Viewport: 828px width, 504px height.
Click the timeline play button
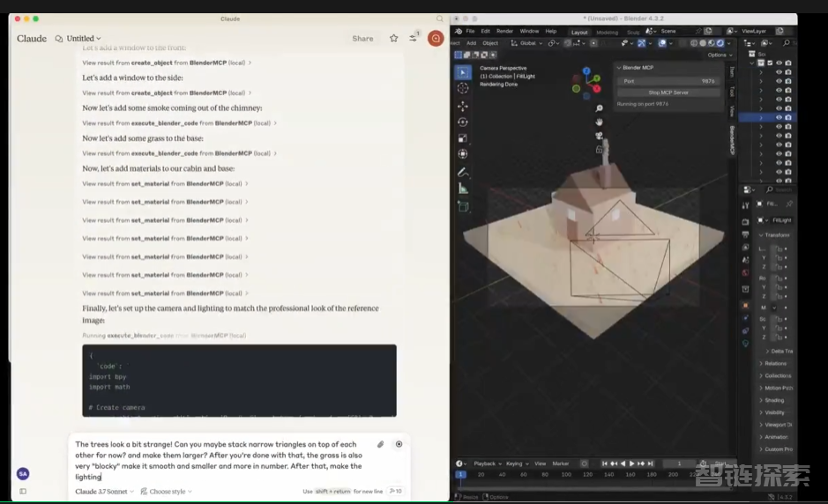pyautogui.click(x=631, y=463)
